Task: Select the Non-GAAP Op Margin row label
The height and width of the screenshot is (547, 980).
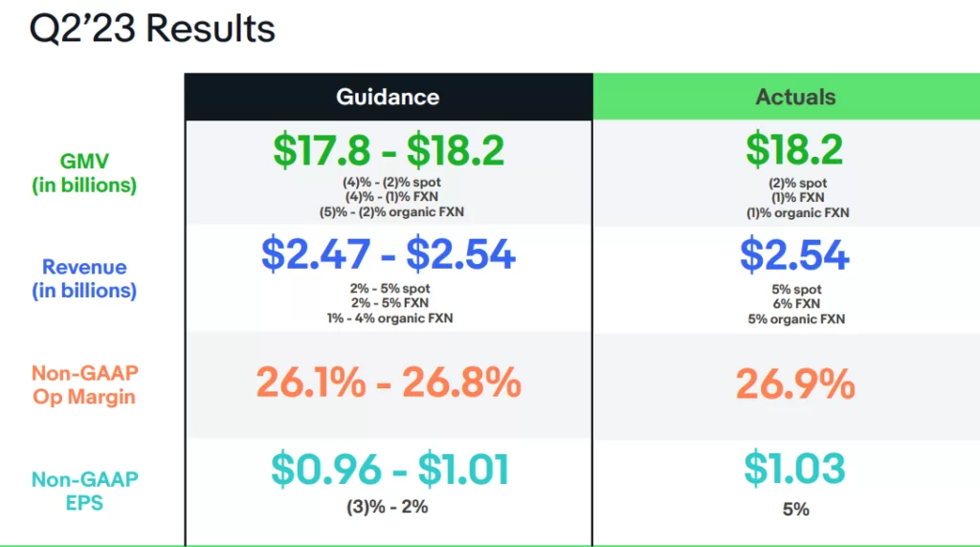Action: click(85, 383)
